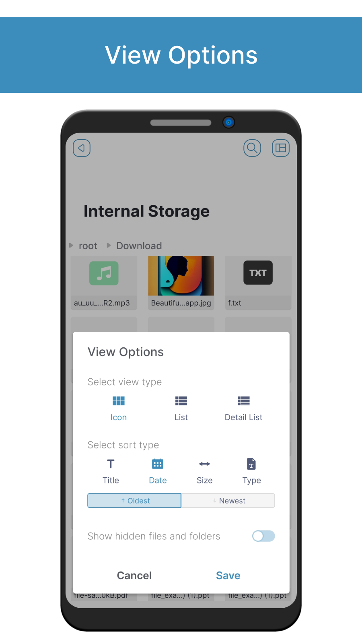This screenshot has width=362, height=644.
Task: Open search with the magnifier icon
Action: tap(252, 148)
